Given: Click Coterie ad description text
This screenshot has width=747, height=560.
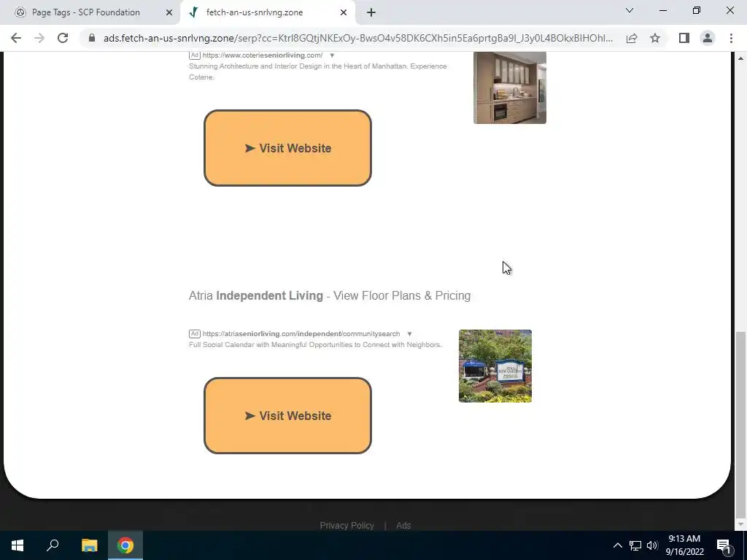Looking at the screenshot, I should (318, 71).
